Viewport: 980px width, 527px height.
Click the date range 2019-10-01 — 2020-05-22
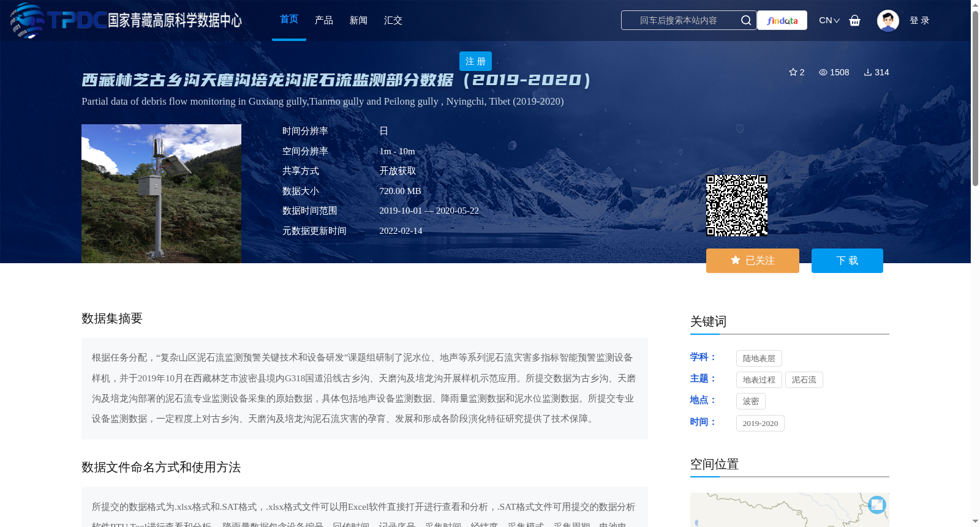point(429,211)
